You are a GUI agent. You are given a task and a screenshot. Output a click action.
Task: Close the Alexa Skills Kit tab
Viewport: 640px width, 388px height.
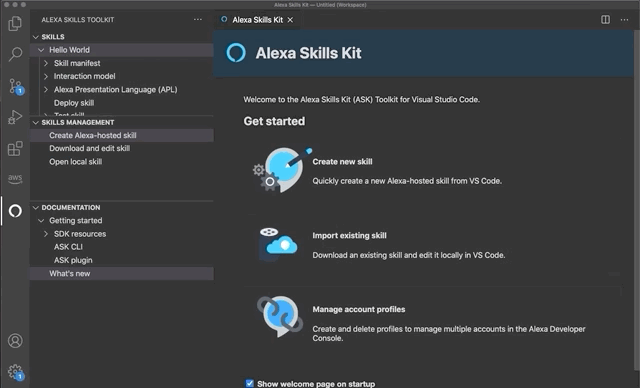[x=290, y=20]
